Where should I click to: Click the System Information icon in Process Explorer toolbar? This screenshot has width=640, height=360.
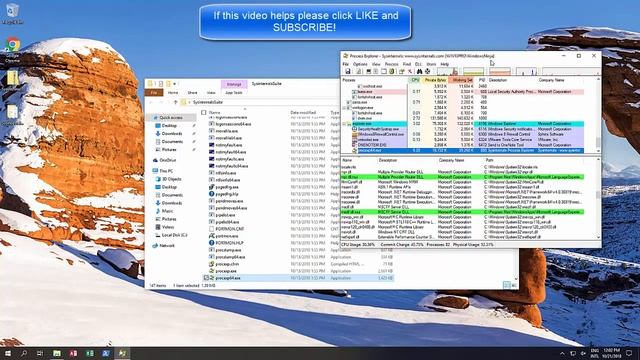(x=369, y=71)
